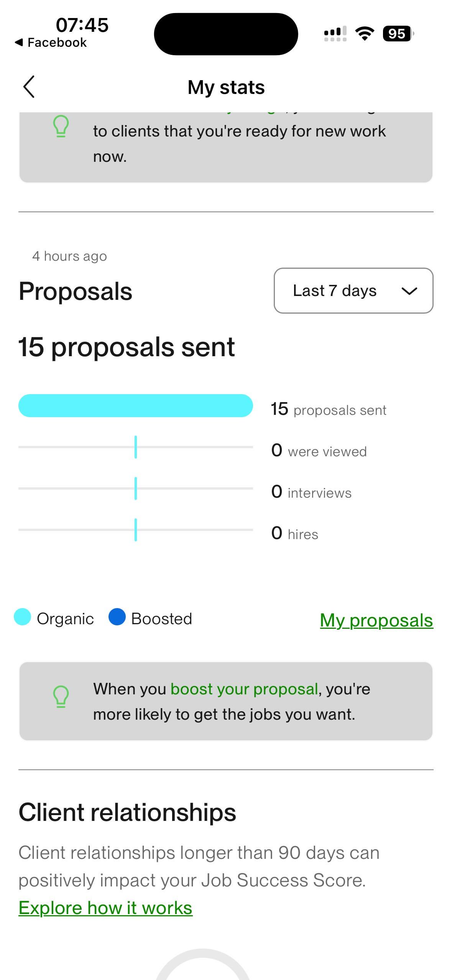
Task: Return to Facebook via status bar link
Action: (x=51, y=43)
